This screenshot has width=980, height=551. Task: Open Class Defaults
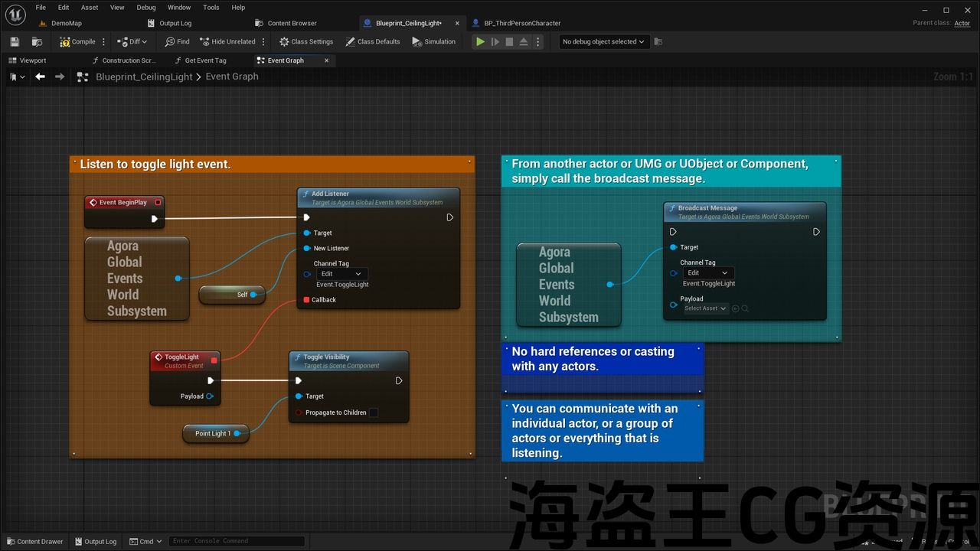click(x=373, y=41)
